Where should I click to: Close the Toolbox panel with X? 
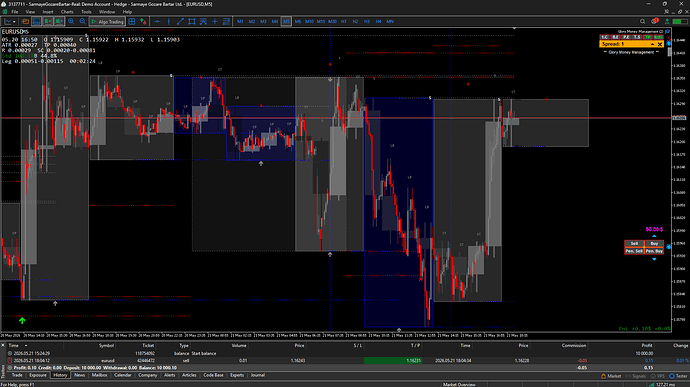[x=3, y=346]
